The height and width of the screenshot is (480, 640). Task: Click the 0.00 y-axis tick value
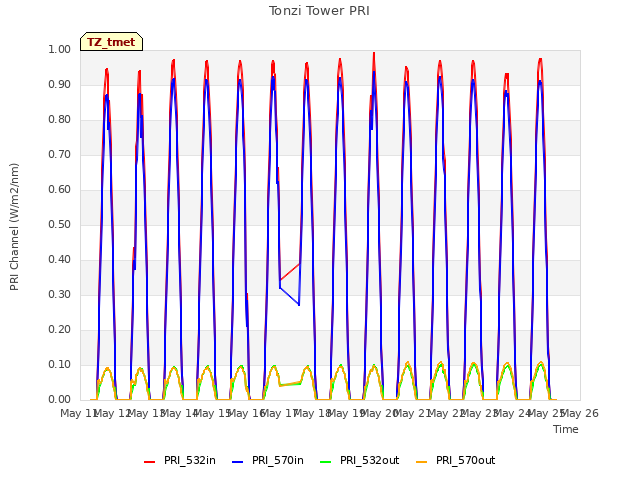pyautogui.click(x=60, y=400)
